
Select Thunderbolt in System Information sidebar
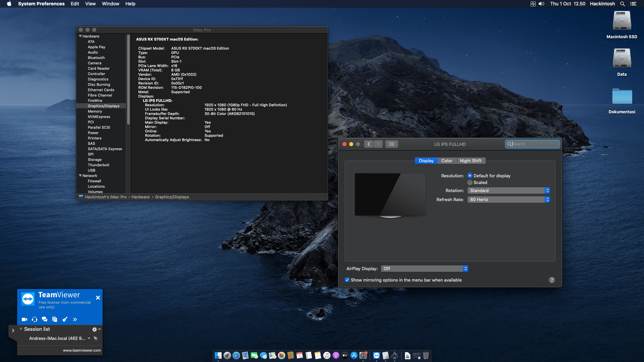(x=99, y=165)
